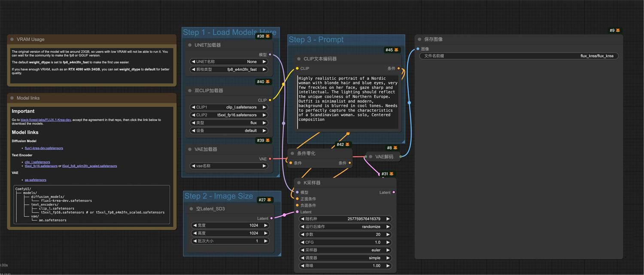The image size is (644, 275).
Task: Click the Latent output port on 空Latent_SD3
Action: point(272,218)
